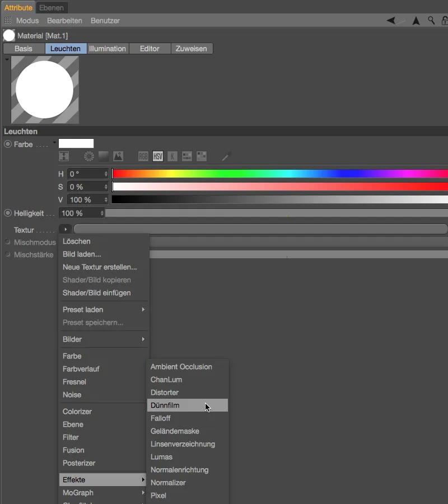448x504 pixels.
Task: Choose Neue Textur erstellen... entry
Action: point(104,267)
